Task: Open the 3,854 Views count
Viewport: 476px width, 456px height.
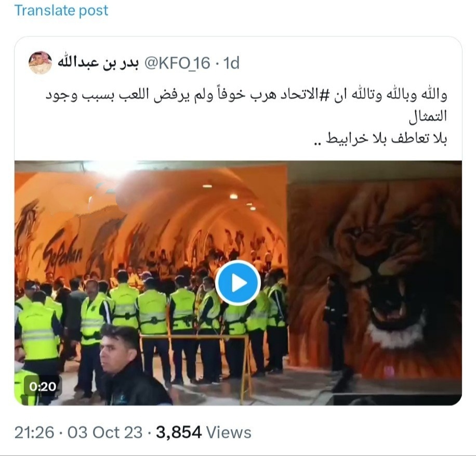Action: (204, 432)
